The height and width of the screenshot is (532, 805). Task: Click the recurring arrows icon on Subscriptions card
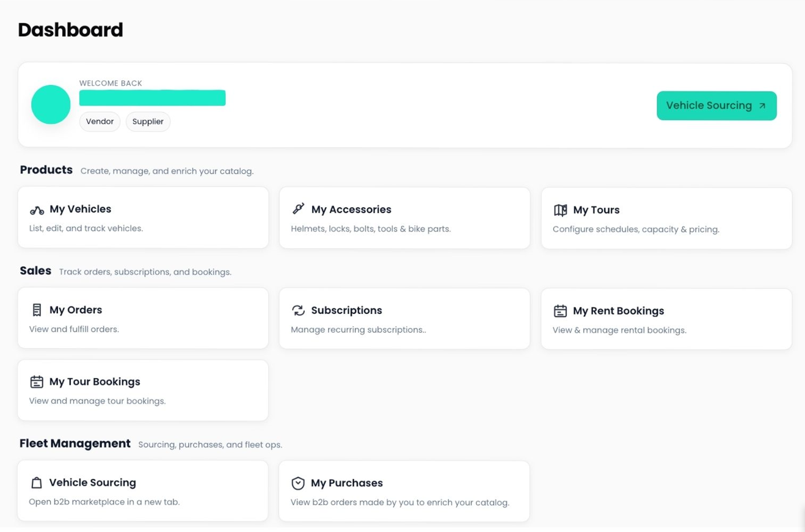click(x=298, y=310)
